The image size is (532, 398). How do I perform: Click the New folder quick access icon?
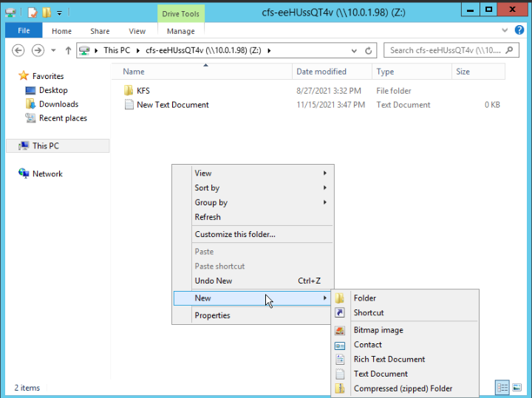47,13
